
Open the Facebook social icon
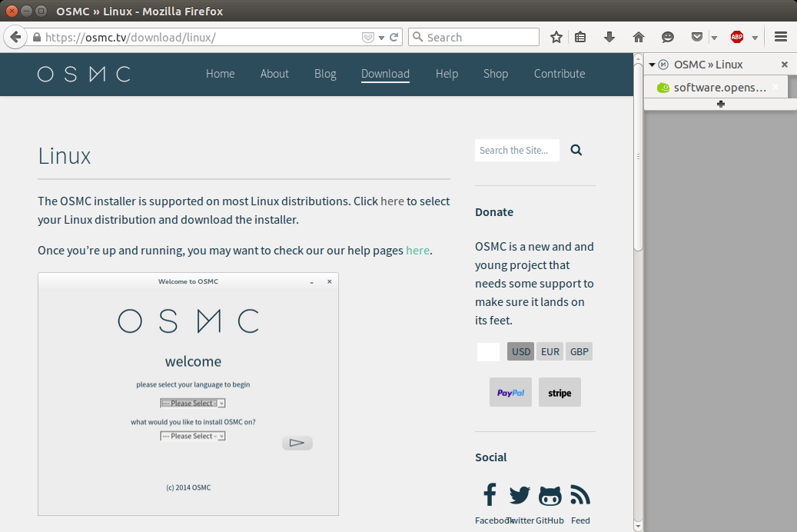490,495
